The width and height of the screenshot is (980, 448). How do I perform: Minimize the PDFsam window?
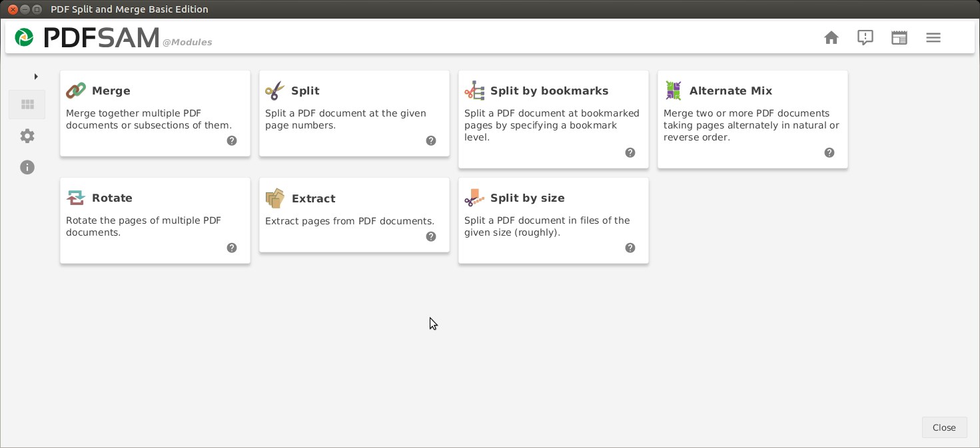(x=25, y=9)
